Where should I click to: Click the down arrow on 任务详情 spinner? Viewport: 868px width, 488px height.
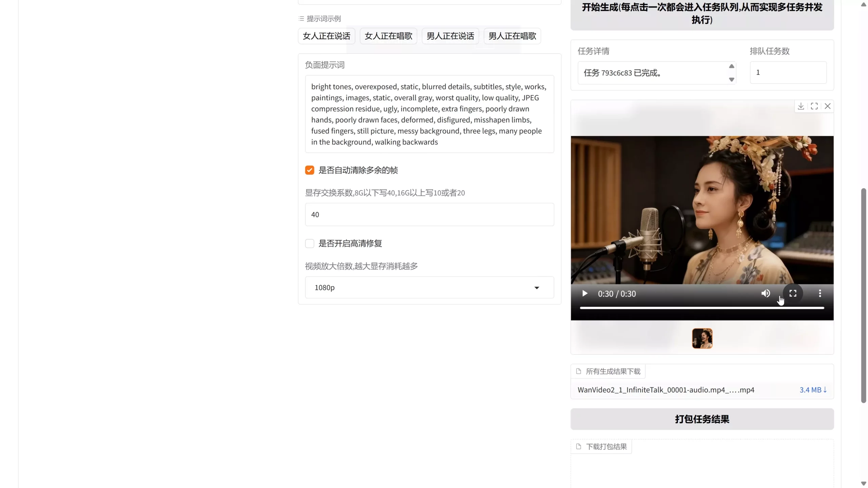tap(731, 80)
